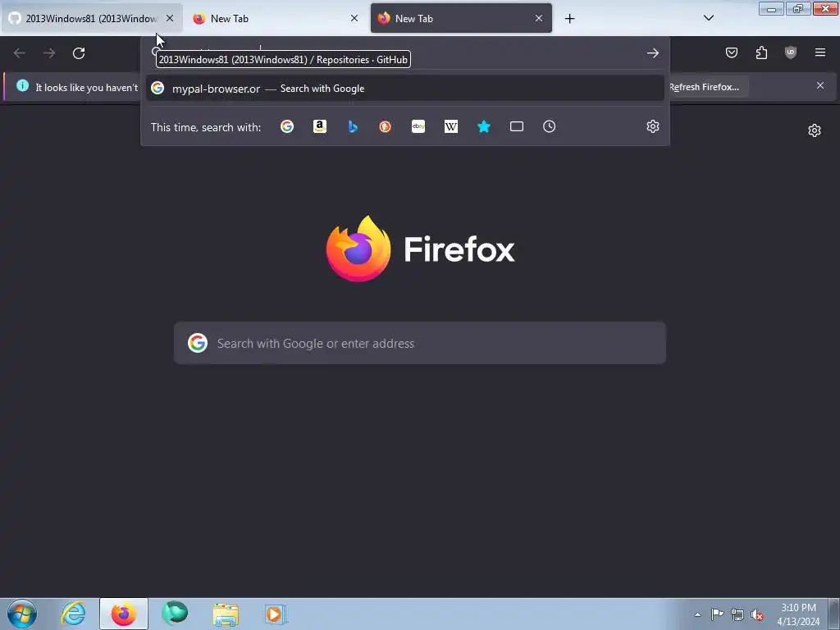This screenshot has height=630, width=840.
Task: Search history using the clock icon
Action: click(x=549, y=126)
